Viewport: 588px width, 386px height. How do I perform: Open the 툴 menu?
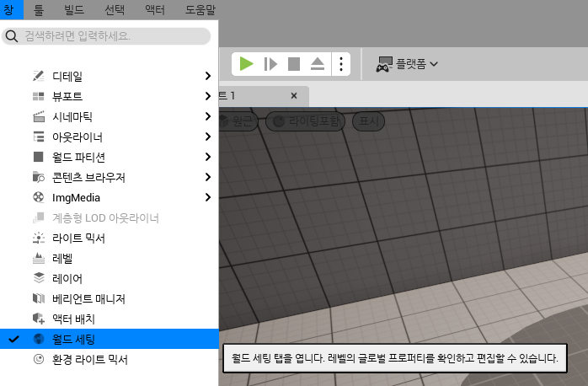click(39, 9)
